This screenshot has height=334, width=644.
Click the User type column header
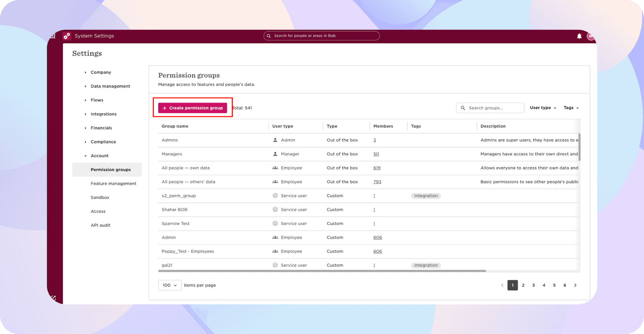[x=283, y=126]
